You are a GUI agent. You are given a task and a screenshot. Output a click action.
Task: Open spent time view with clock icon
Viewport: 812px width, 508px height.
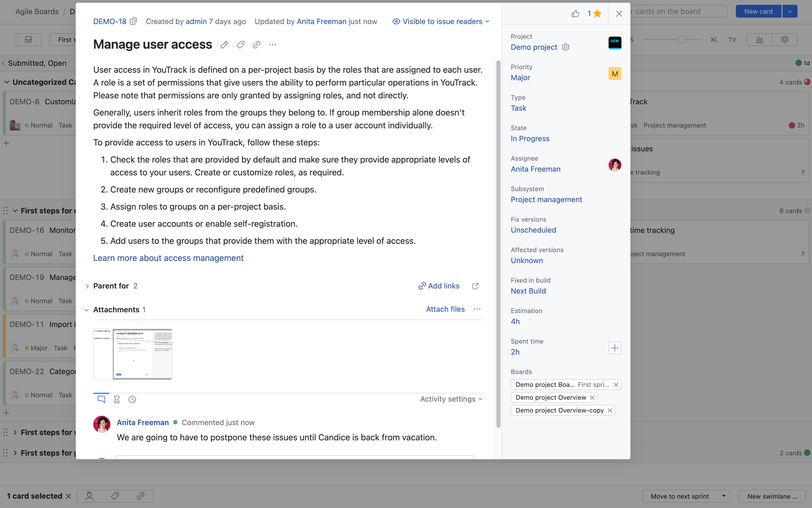(x=132, y=399)
